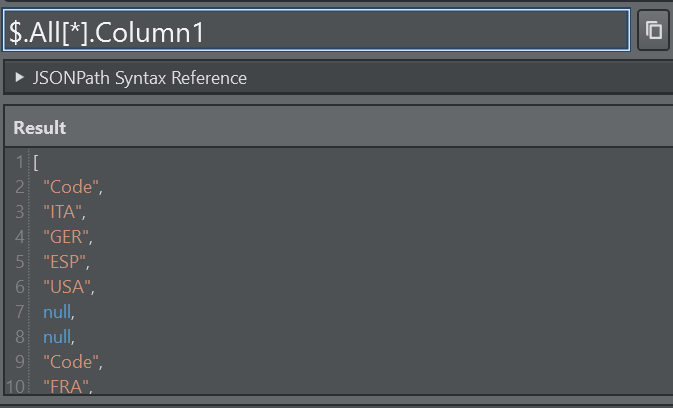Screen dimensions: 673x408
Task: Open the JSONPath Syntax Reference section label
Action: coord(140,77)
